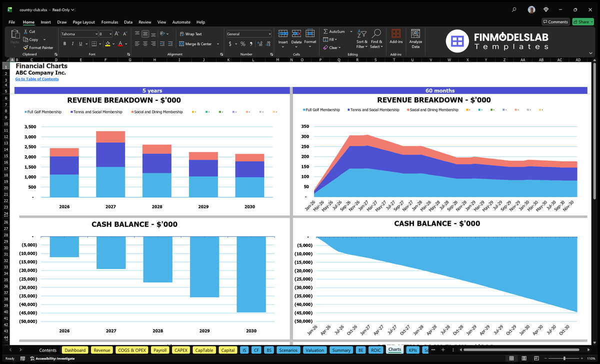Toggle italic formatting
Viewport: 600px width, 364px height.
tap(72, 44)
